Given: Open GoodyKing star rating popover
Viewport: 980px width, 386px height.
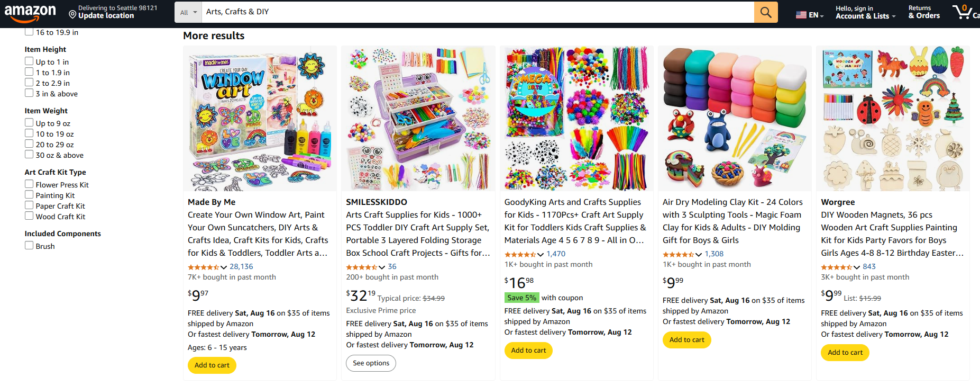Looking at the screenshot, I should pyautogui.click(x=520, y=254).
